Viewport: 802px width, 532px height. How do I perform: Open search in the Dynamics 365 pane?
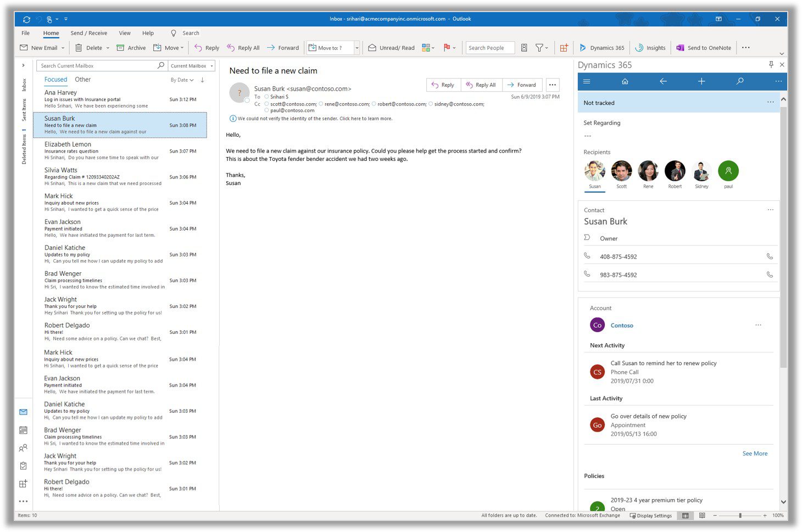coord(739,81)
